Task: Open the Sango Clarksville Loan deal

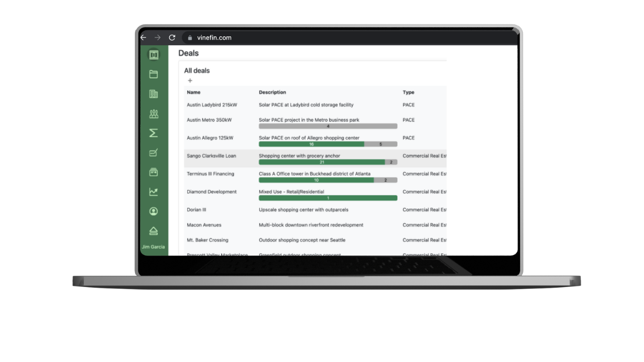Action: tap(212, 156)
